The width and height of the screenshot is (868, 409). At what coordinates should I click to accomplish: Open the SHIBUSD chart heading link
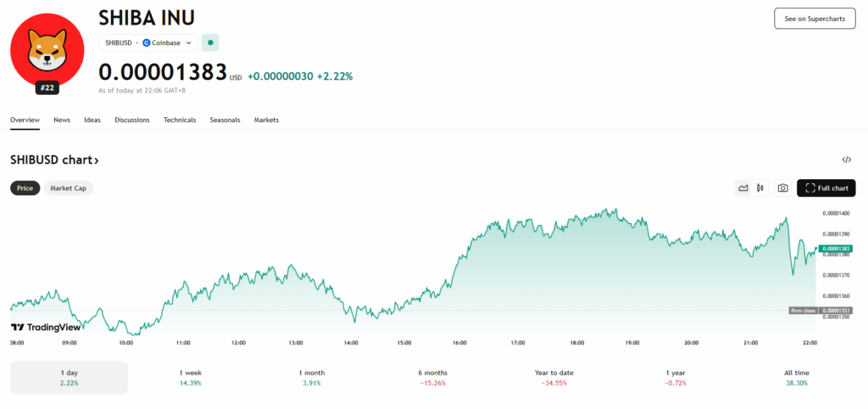coord(54,160)
